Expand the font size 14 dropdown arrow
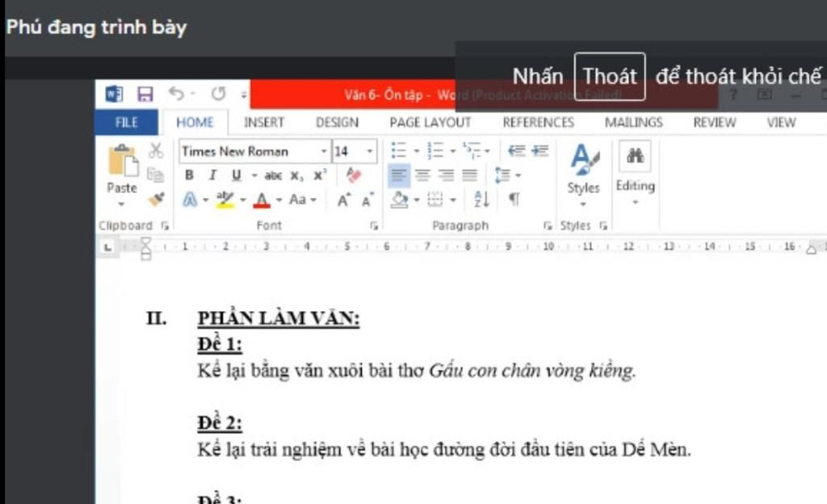The width and height of the screenshot is (827, 504). point(370,151)
